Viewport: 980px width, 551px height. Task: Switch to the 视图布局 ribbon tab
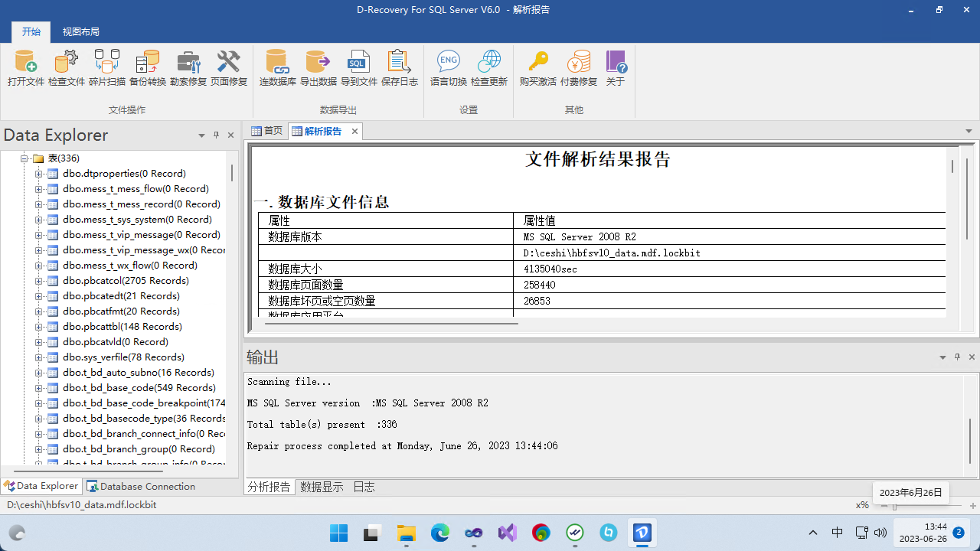81,32
